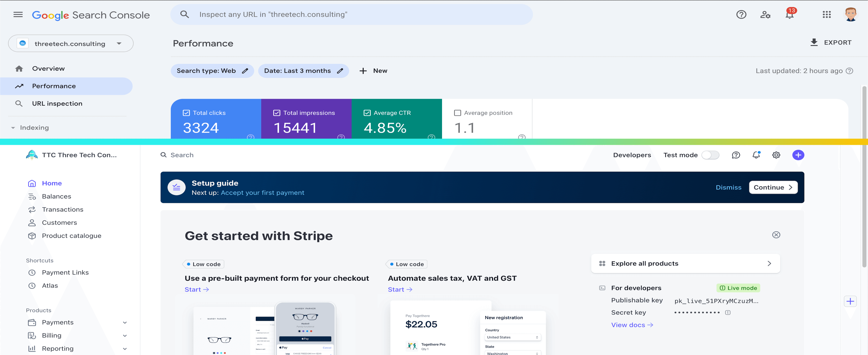Edit the Date: Last 3 months pencil
The height and width of the screenshot is (355, 868).
click(x=340, y=71)
